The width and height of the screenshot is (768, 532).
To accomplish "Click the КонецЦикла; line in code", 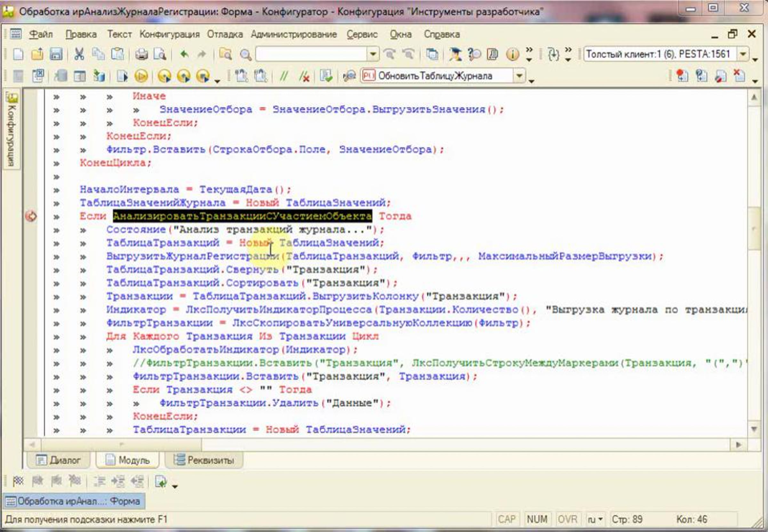I will 116,163.
